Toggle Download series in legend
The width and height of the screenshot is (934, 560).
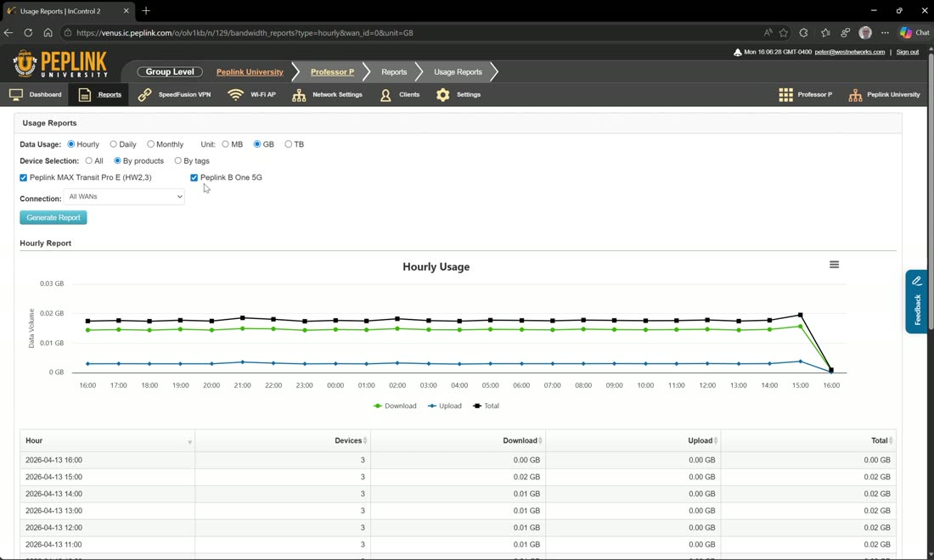point(395,406)
